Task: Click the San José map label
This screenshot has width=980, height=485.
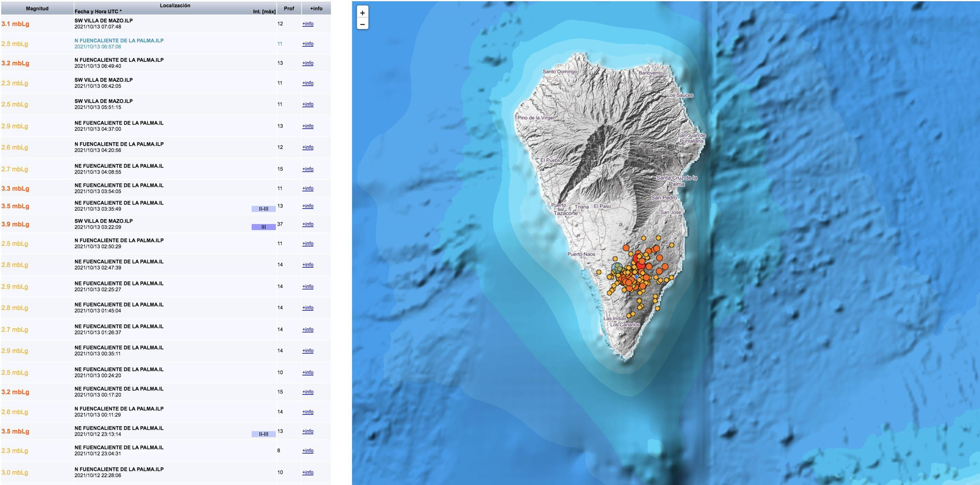Action: pos(671,212)
